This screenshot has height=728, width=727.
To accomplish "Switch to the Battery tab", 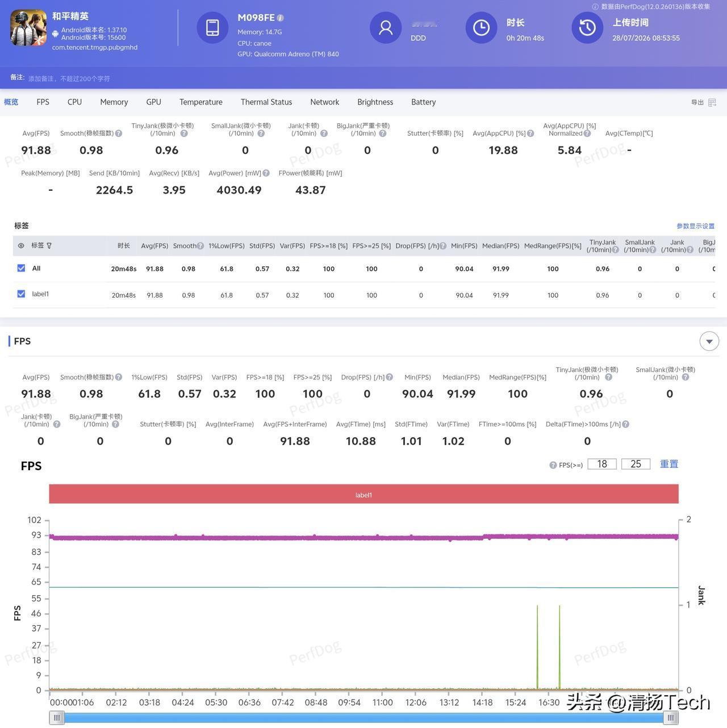I will tap(424, 102).
